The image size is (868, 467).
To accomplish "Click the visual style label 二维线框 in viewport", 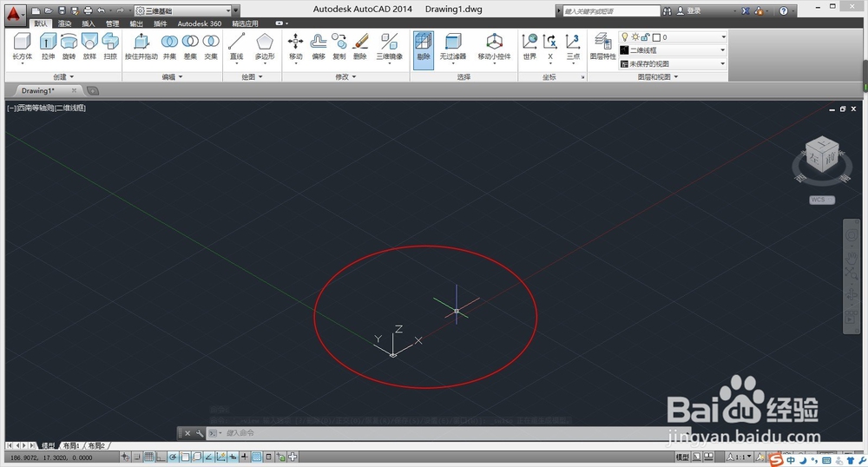I will (x=70, y=108).
